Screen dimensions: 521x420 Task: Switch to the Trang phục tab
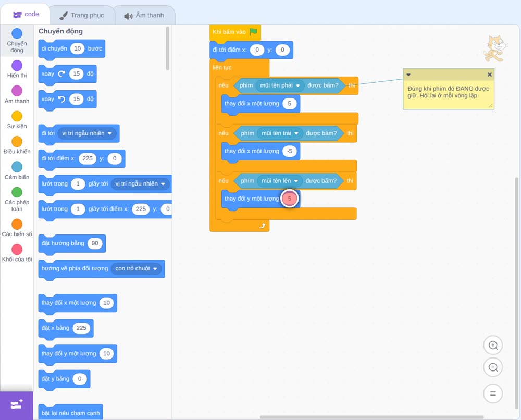[82, 15]
